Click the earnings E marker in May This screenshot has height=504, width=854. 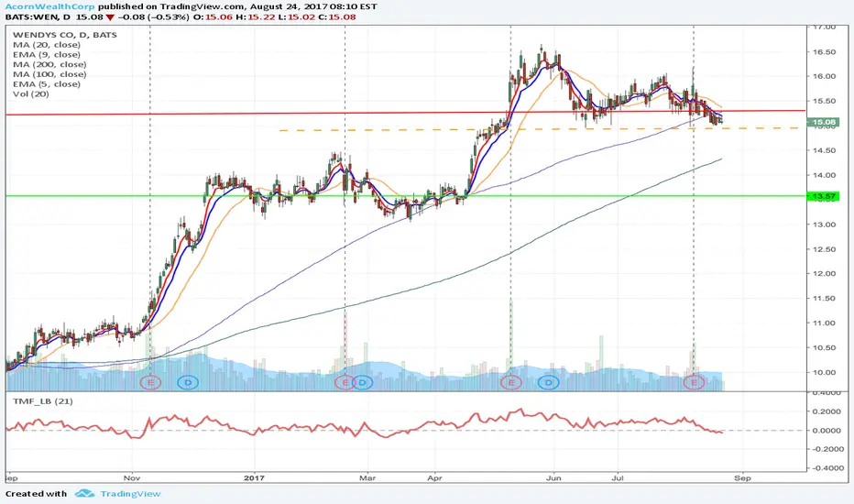(x=511, y=382)
